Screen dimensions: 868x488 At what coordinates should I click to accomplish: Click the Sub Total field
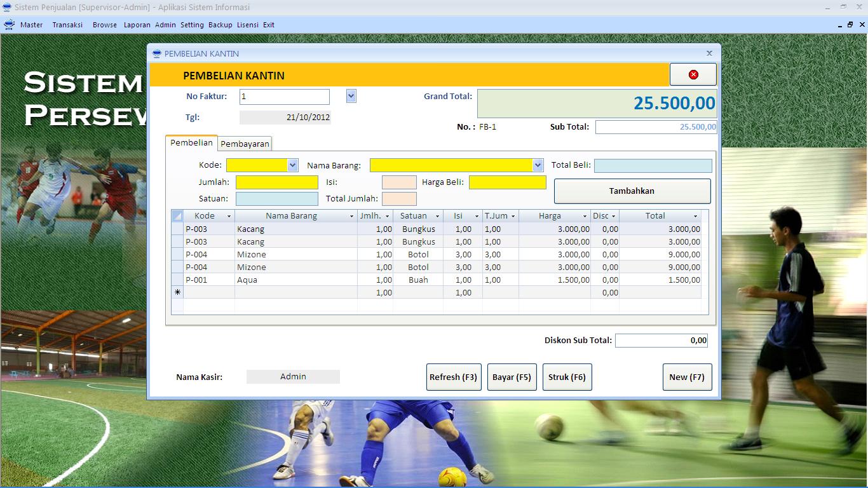click(x=656, y=127)
